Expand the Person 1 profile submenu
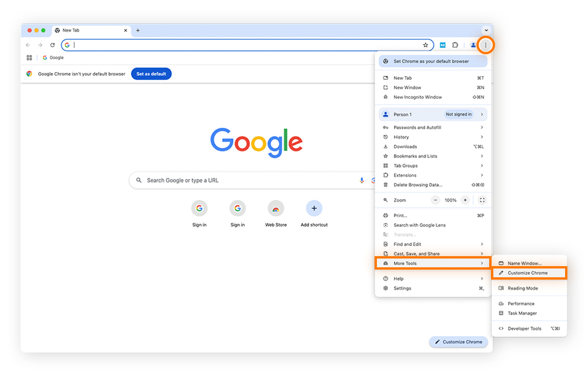 pos(433,114)
